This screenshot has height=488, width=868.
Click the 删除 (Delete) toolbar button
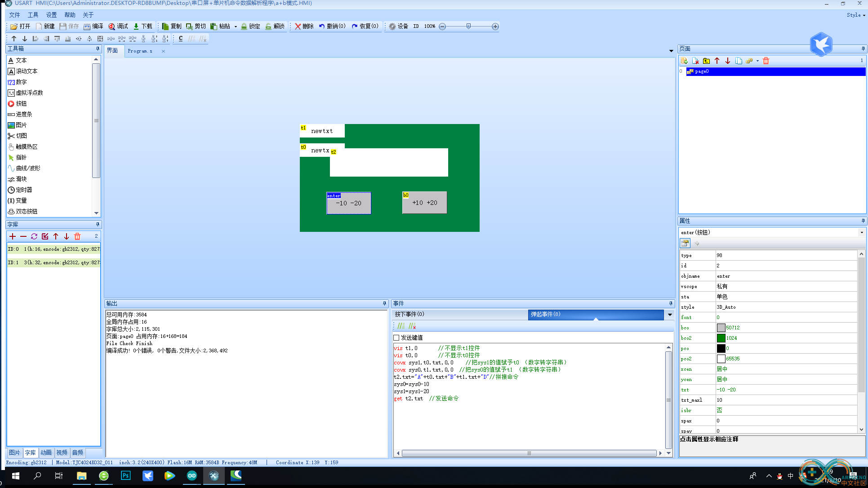(x=304, y=27)
